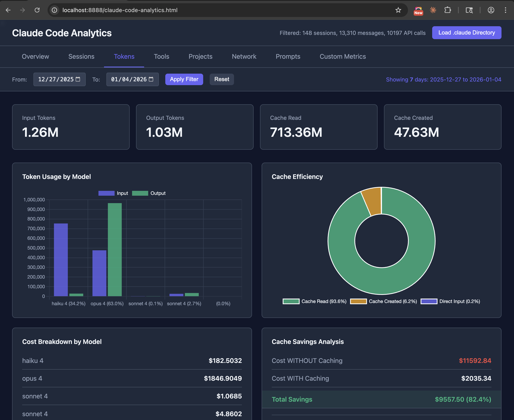Bookmark this page with the star icon
The height and width of the screenshot is (420, 514).
click(398, 10)
